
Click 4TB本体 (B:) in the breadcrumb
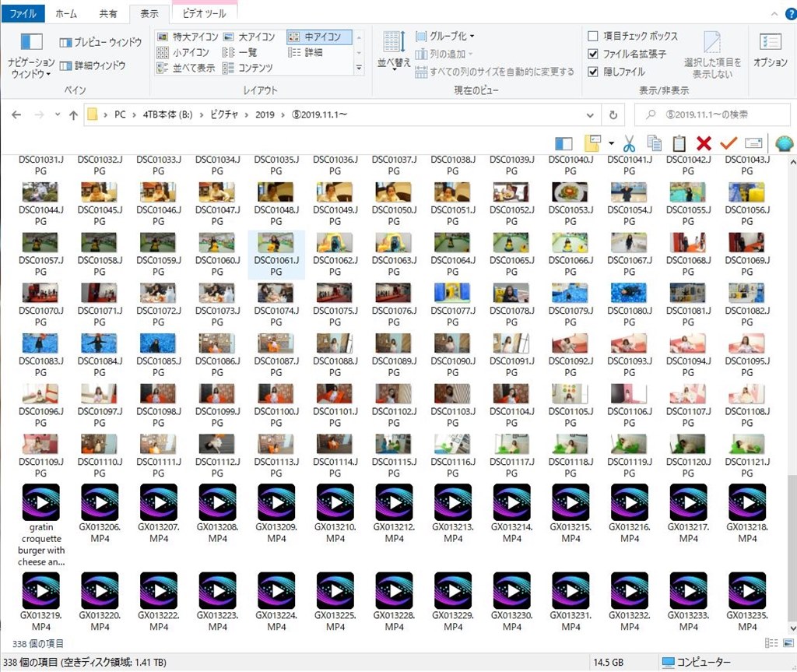point(168,115)
